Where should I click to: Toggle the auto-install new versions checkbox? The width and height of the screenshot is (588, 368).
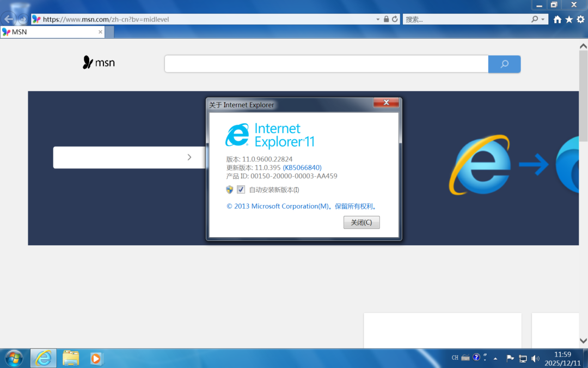click(241, 190)
